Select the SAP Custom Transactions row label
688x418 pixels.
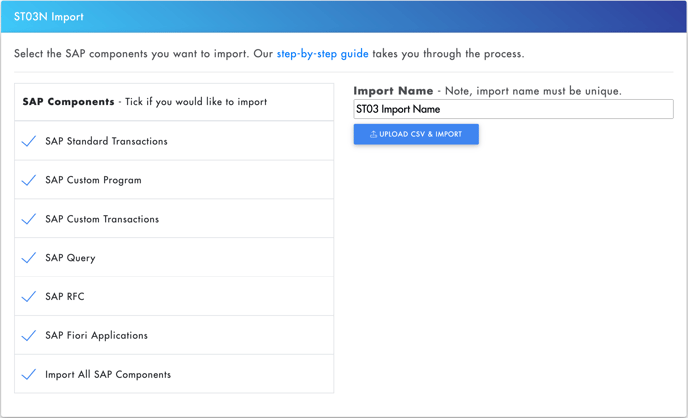point(102,219)
